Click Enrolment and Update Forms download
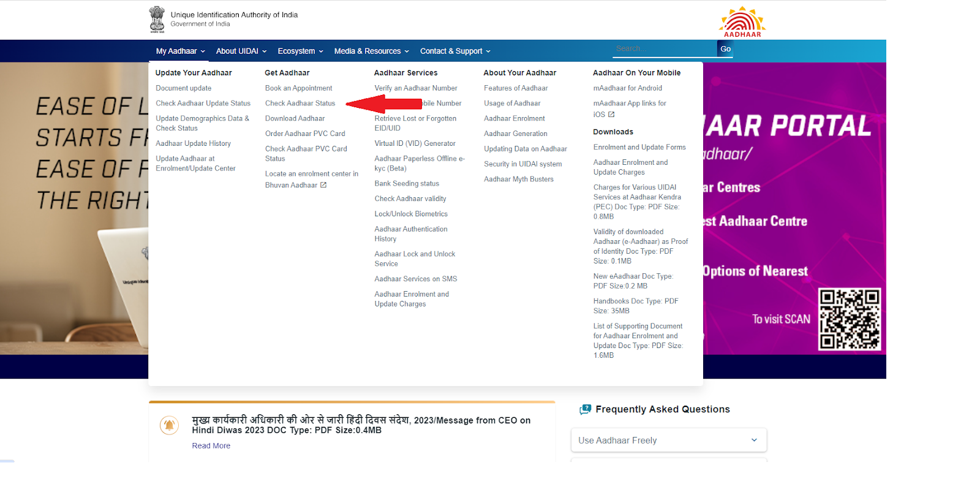The image size is (980, 489). click(639, 148)
